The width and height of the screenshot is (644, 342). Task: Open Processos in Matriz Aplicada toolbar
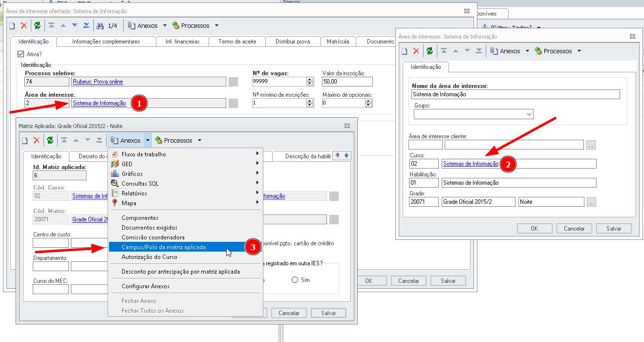[174, 140]
